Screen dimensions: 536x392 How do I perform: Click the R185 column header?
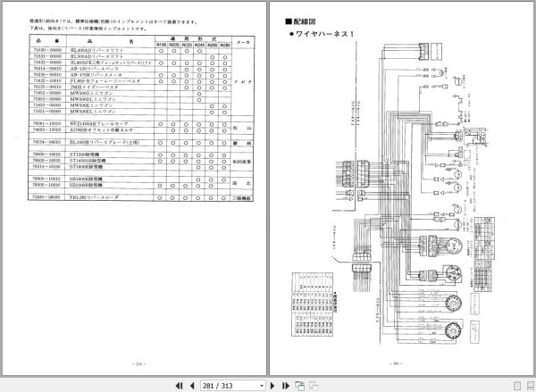(x=161, y=46)
